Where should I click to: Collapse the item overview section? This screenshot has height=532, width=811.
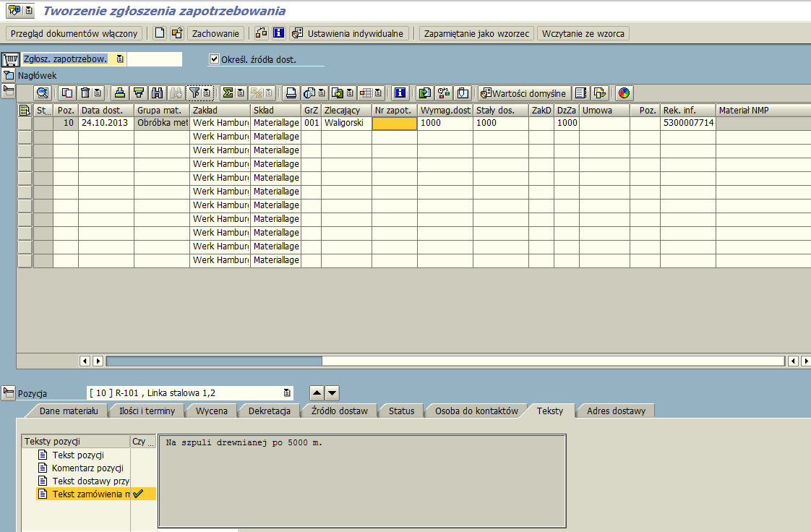[x=9, y=91]
